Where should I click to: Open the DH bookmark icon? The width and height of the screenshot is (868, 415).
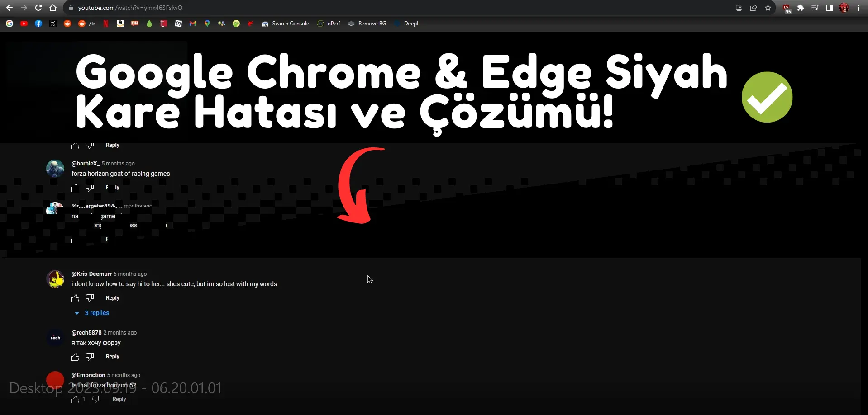pyautogui.click(x=135, y=24)
